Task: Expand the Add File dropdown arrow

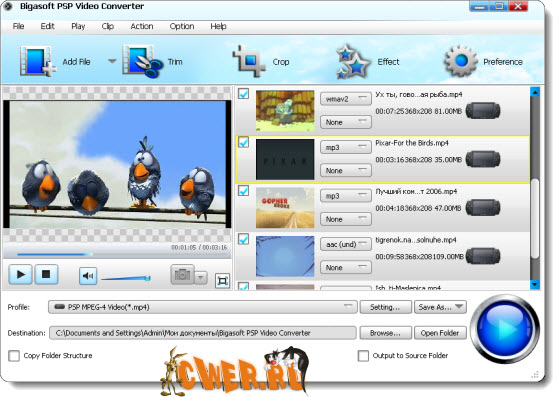Action: tap(112, 61)
